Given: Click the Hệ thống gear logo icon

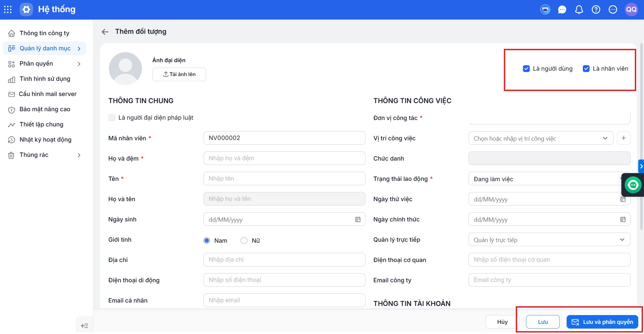Looking at the screenshot, I should pyautogui.click(x=26, y=9).
